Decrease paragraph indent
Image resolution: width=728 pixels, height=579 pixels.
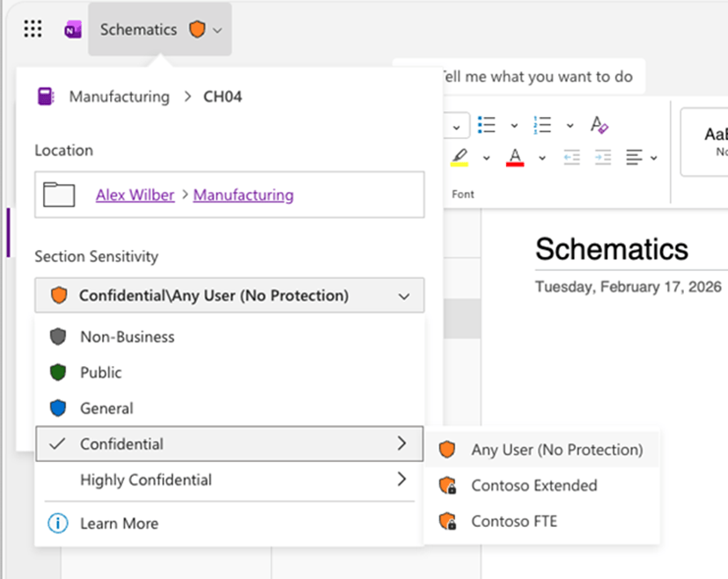572,158
